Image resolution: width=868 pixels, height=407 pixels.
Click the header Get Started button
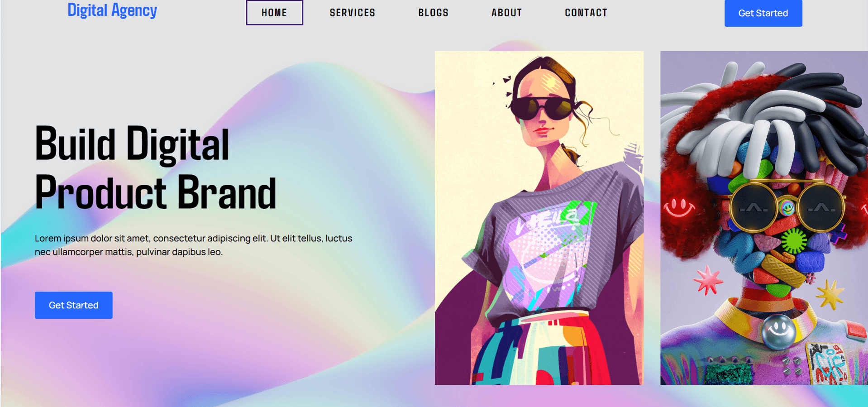[763, 13]
